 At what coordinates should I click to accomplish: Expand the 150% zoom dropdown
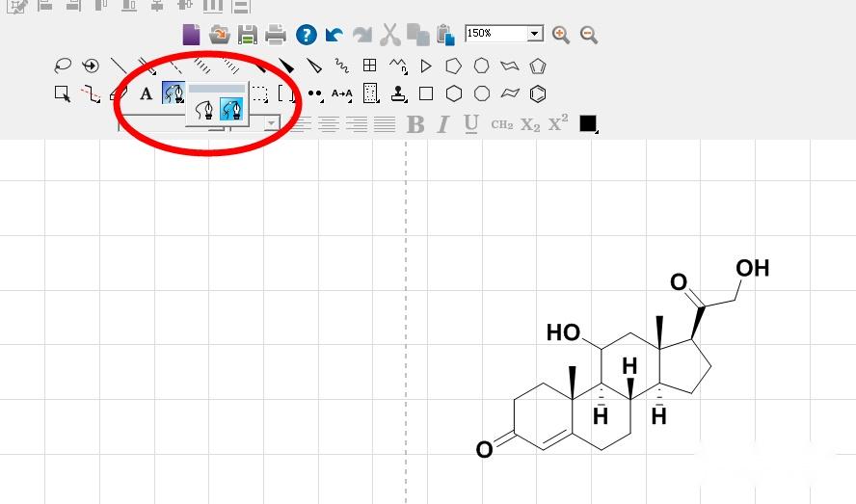click(535, 34)
